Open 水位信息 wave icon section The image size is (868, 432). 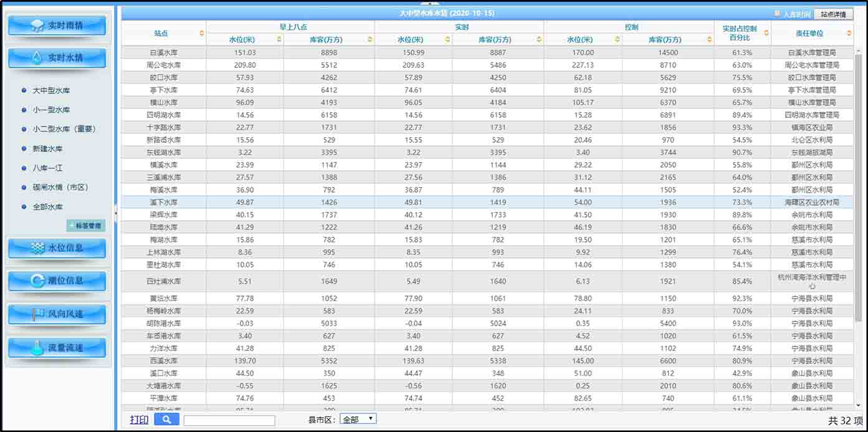point(57,248)
